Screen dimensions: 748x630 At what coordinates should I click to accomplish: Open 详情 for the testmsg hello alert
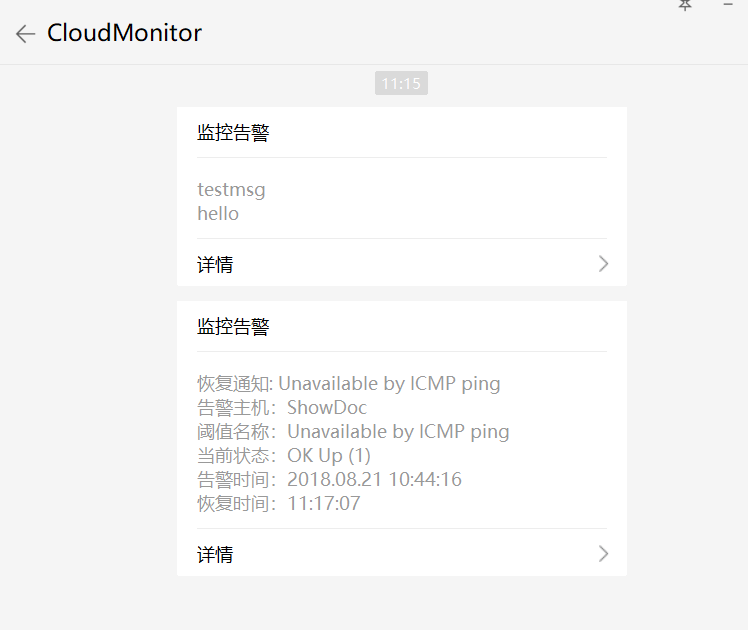pos(402,264)
